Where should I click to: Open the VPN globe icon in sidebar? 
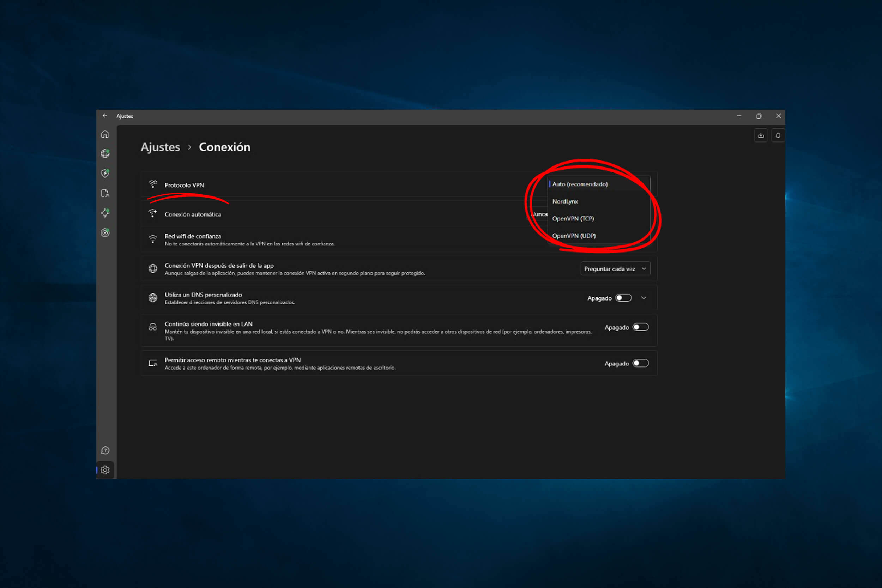[105, 153]
